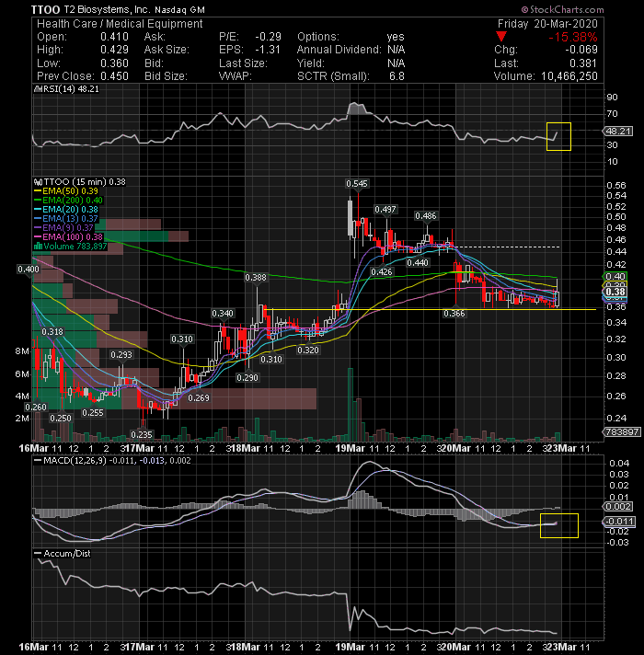Click the 0.340 price label
The width and height of the screenshot is (644, 655).
point(223,314)
